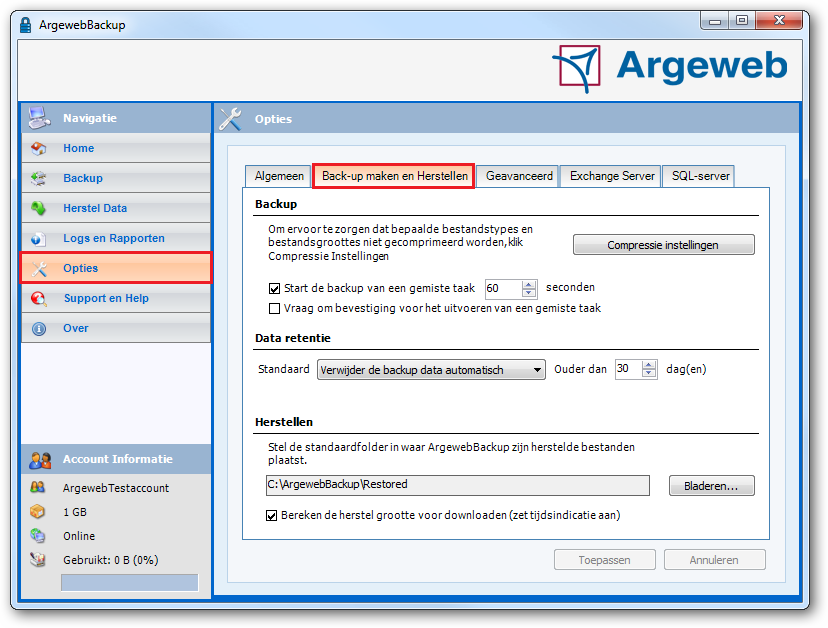Screen dimensions: 828x628
Task: Switch to the Algemeen tab
Action: pos(279,176)
